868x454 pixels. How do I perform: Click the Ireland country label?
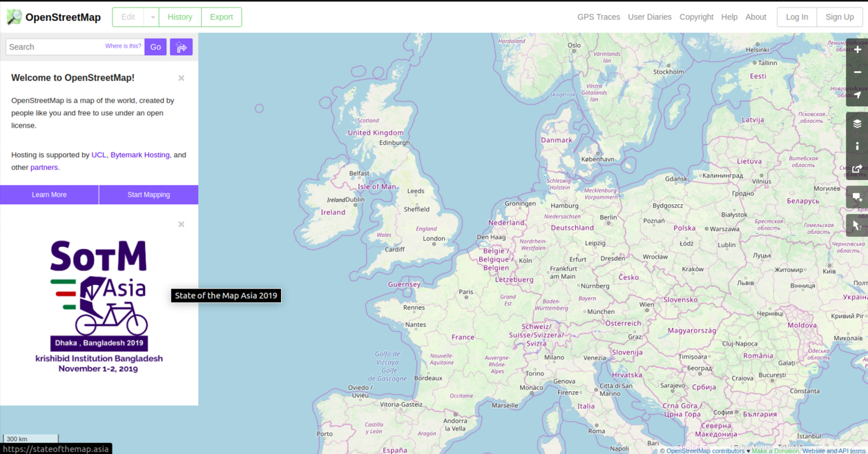click(333, 213)
